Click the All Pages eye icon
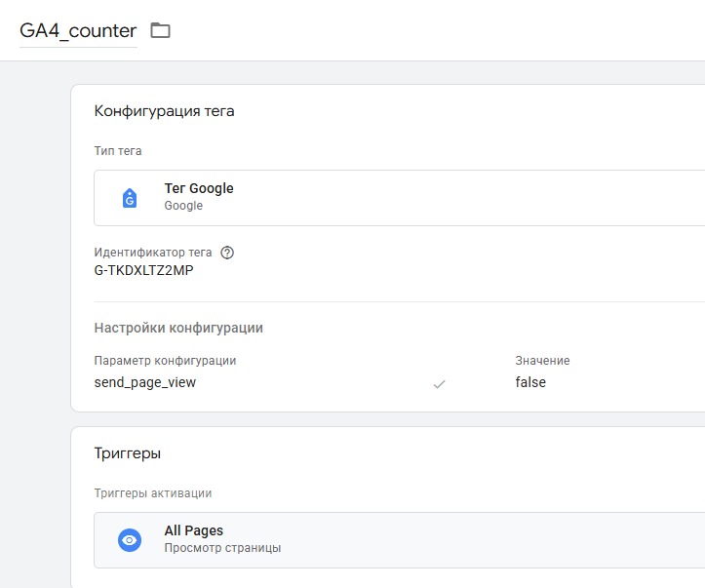The image size is (705, 588). (130, 540)
